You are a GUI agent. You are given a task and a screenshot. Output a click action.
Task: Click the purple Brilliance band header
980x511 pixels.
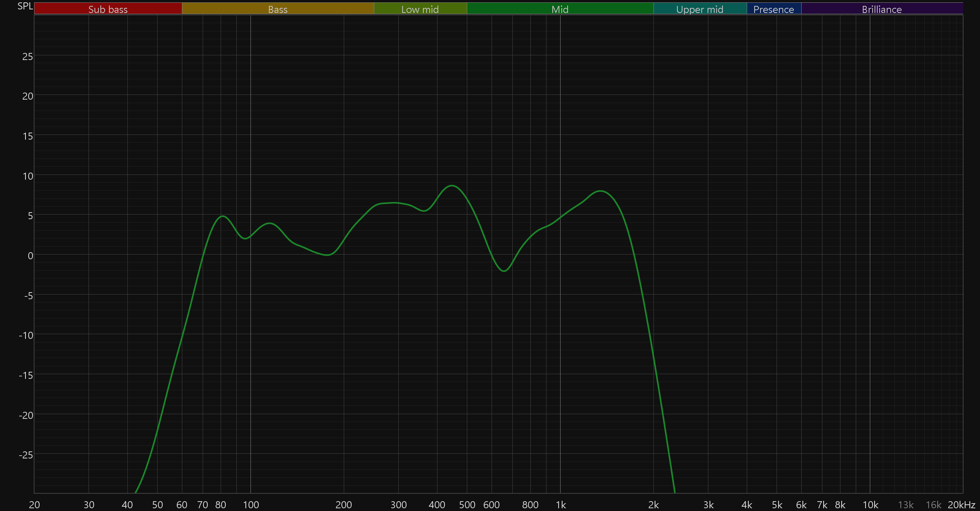click(882, 9)
